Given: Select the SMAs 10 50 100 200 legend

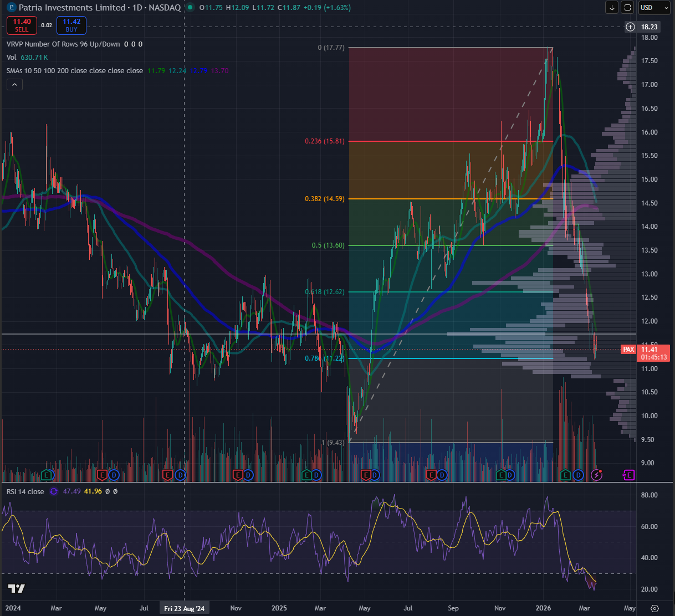Looking at the screenshot, I should (x=74, y=71).
